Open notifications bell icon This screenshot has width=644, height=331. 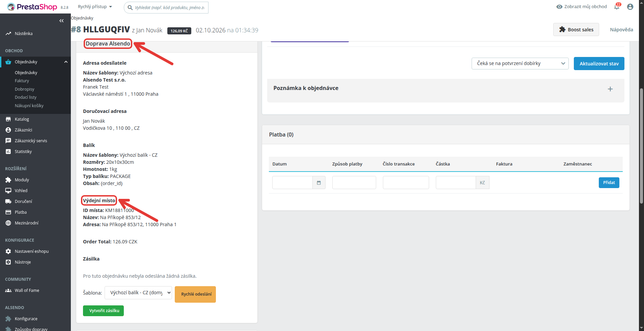pyautogui.click(x=617, y=7)
